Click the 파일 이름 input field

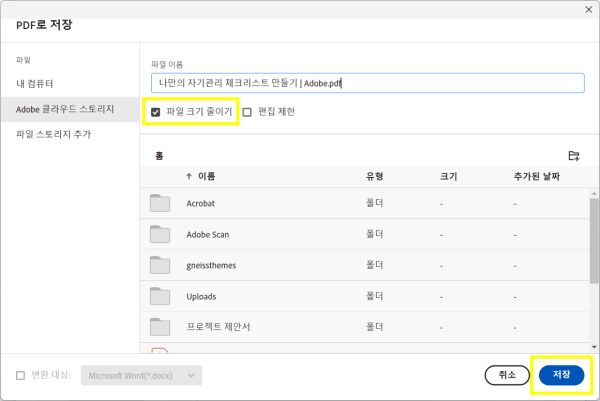coord(368,83)
